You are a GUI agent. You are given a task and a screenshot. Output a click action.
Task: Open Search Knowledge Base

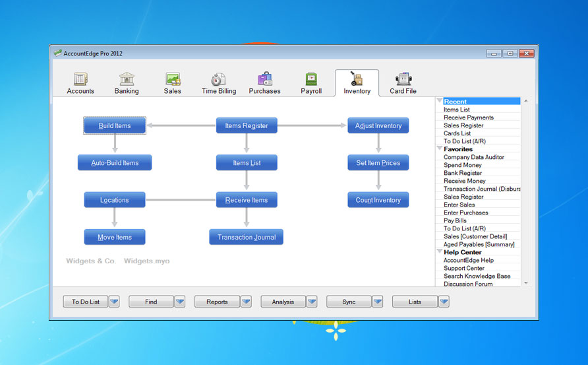(477, 276)
